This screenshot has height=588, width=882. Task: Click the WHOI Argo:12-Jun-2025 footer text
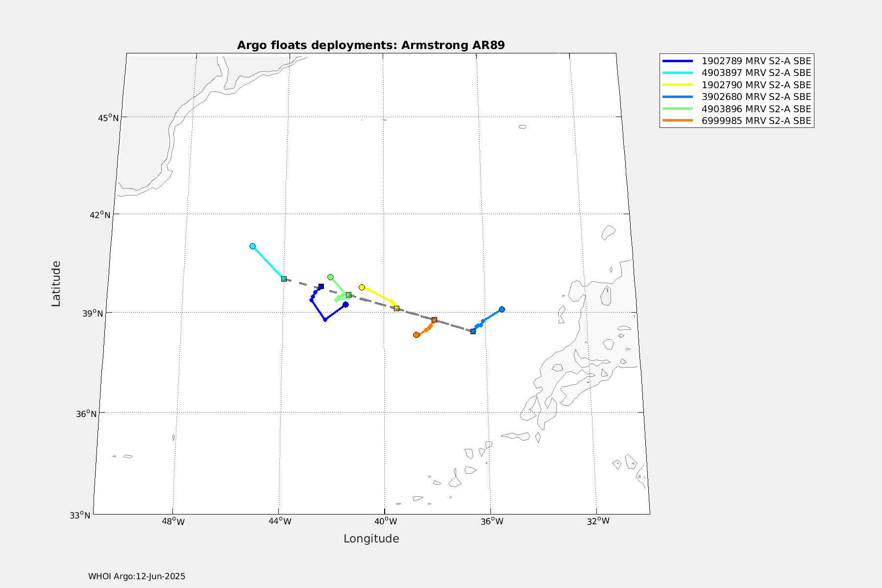[x=137, y=577]
